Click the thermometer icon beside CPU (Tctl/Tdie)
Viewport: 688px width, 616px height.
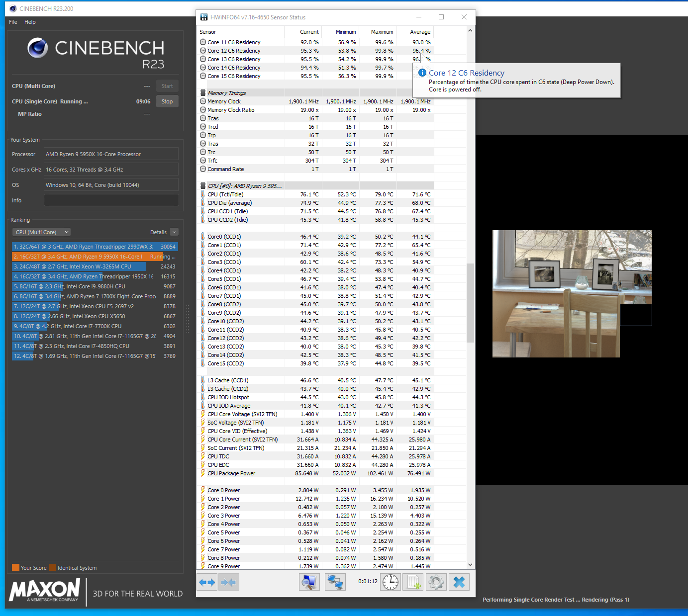tap(203, 194)
